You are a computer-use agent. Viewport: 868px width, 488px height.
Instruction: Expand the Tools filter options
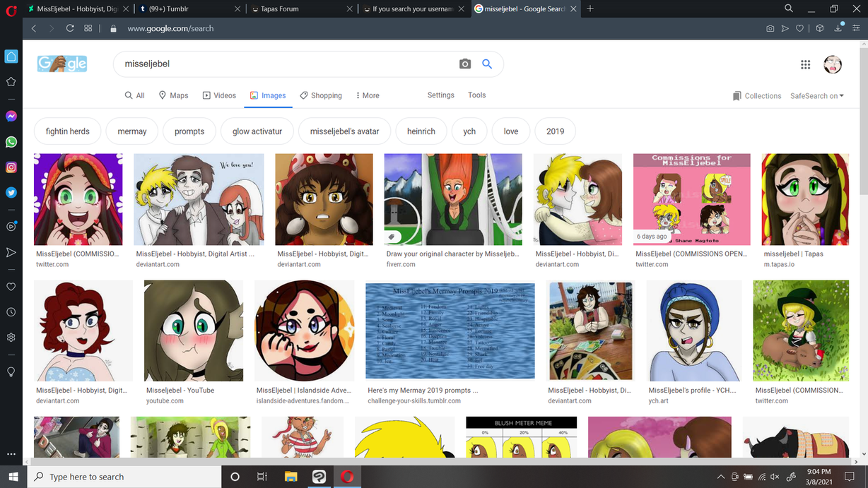click(476, 95)
